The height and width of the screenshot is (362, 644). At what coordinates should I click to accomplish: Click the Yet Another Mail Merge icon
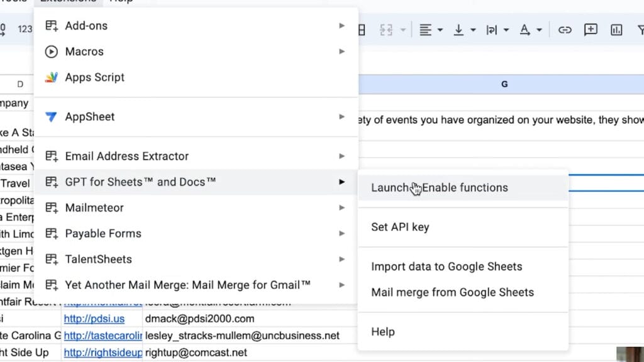(x=52, y=285)
